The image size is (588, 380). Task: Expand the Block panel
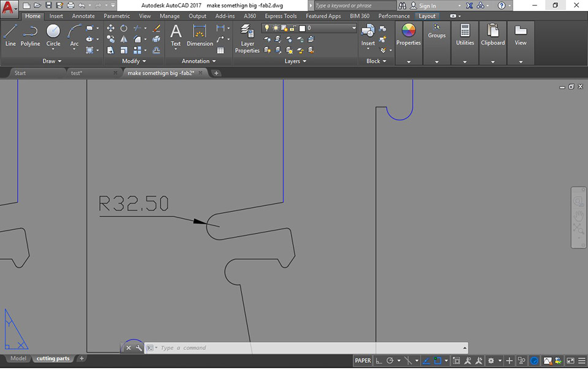[377, 61]
